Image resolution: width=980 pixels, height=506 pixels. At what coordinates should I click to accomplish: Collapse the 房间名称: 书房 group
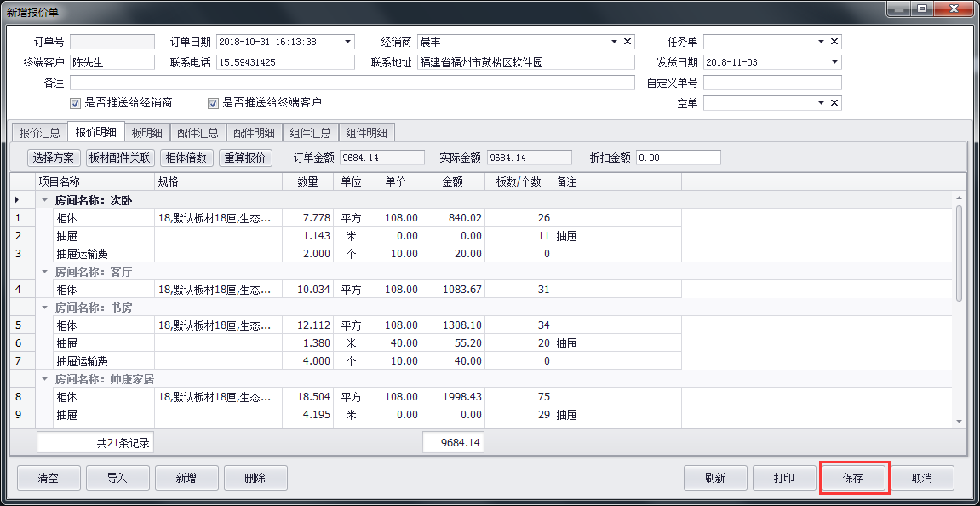[44, 308]
